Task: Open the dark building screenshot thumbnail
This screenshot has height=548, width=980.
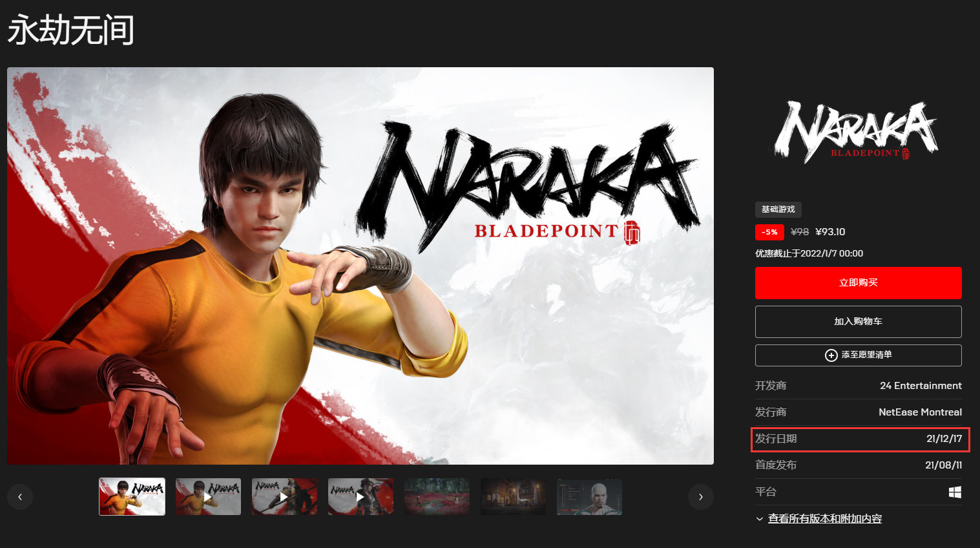Action: coord(513,497)
